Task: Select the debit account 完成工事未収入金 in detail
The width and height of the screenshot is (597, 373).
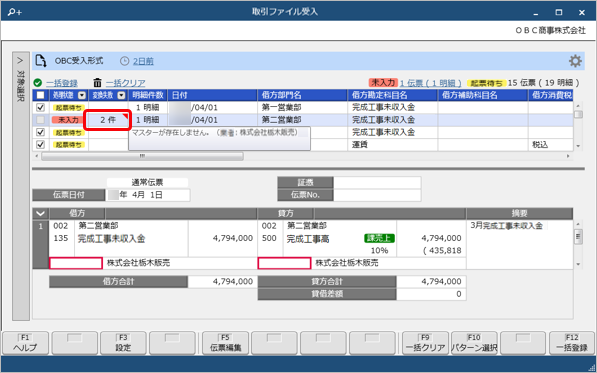Action: (x=112, y=239)
